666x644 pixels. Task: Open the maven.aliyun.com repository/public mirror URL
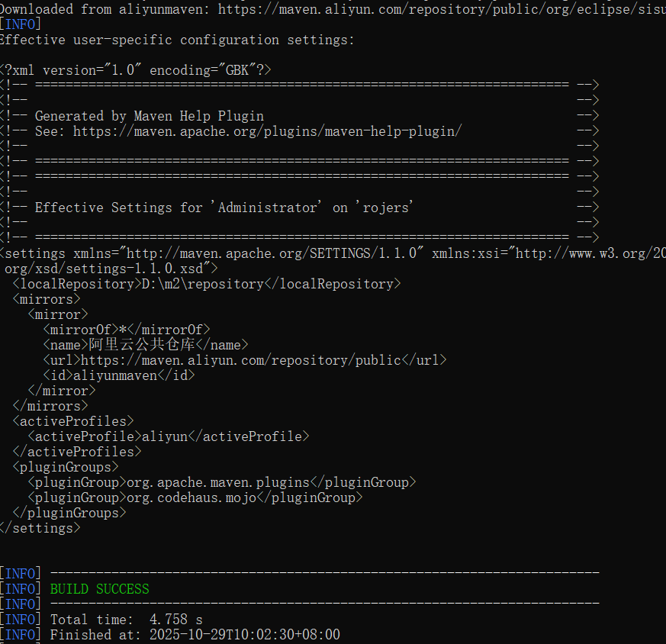pos(240,360)
